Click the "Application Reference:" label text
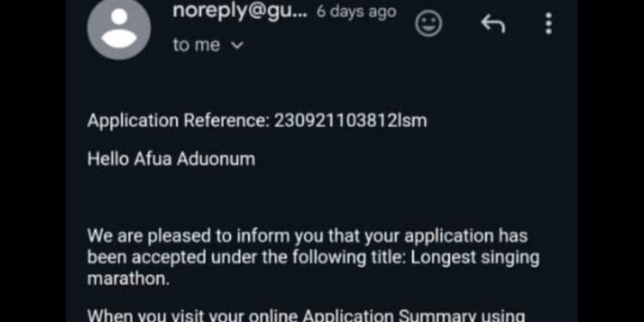 [179, 121]
